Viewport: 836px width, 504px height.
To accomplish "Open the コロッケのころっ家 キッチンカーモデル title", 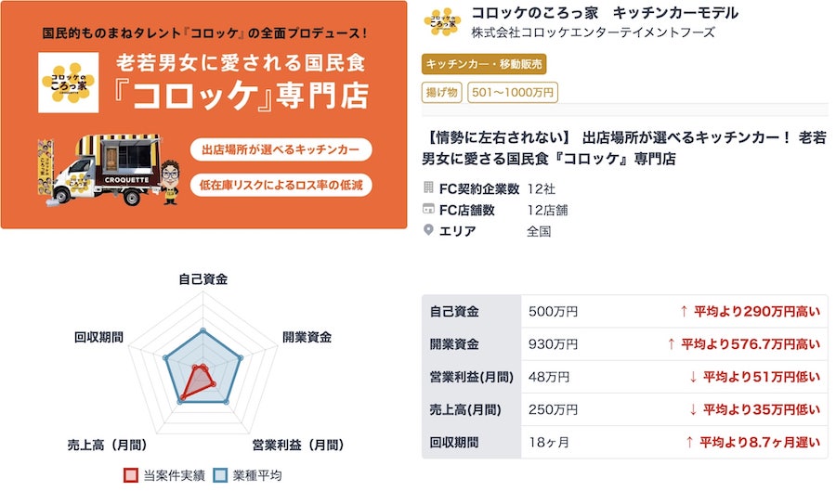I will 605,13.
